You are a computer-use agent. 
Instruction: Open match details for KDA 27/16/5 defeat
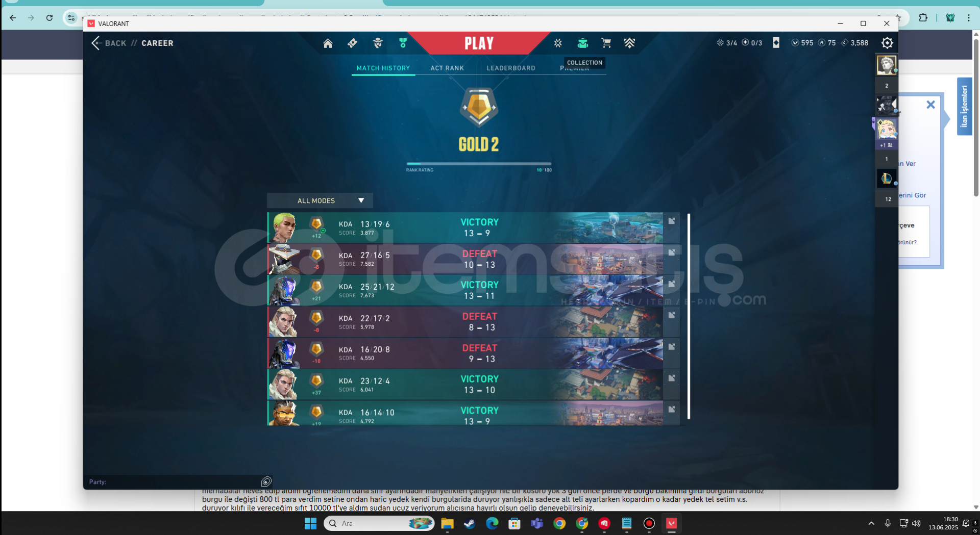click(x=672, y=252)
